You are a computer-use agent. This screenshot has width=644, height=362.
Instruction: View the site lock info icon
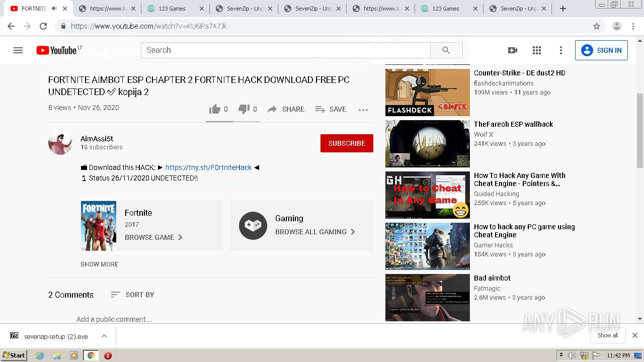(63, 26)
